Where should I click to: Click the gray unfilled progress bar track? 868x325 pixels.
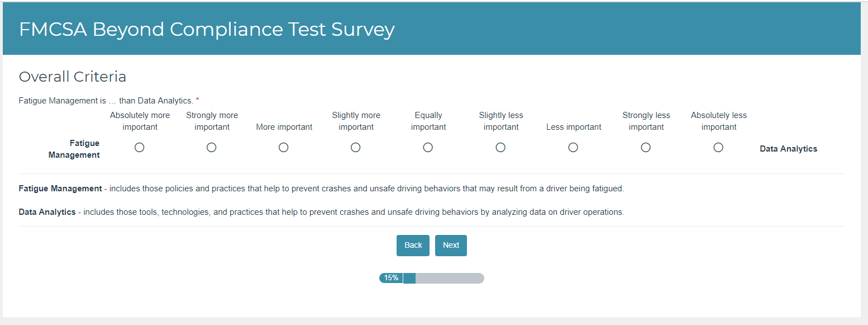point(450,278)
